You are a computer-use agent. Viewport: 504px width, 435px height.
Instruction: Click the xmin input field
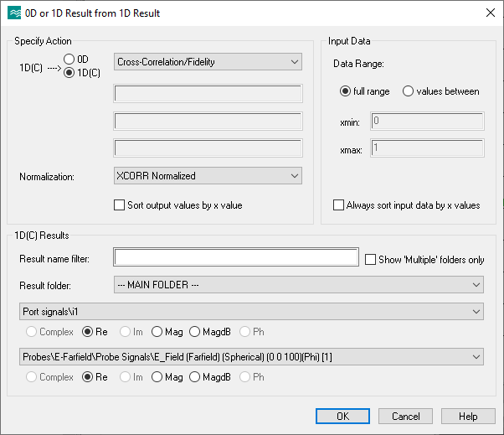tap(427, 121)
